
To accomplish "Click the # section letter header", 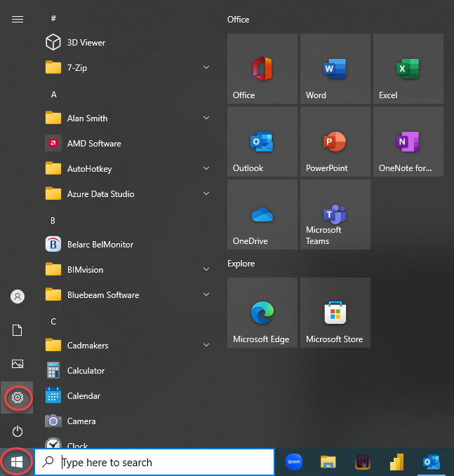I will (x=53, y=18).
